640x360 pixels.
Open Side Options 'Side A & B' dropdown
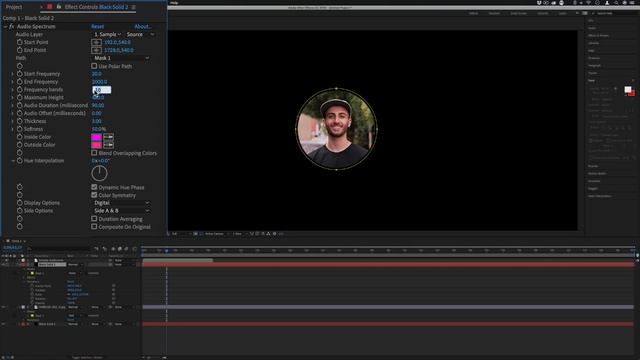coord(121,211)
